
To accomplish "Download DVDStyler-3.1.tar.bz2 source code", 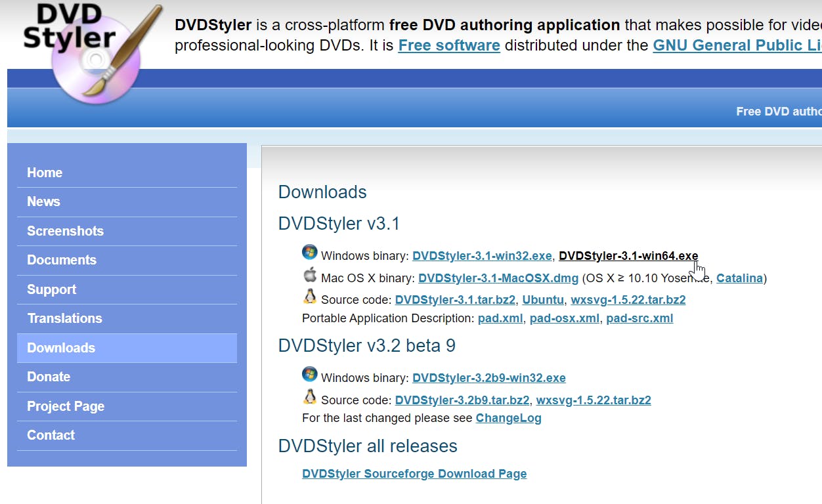I will [455, 300].
